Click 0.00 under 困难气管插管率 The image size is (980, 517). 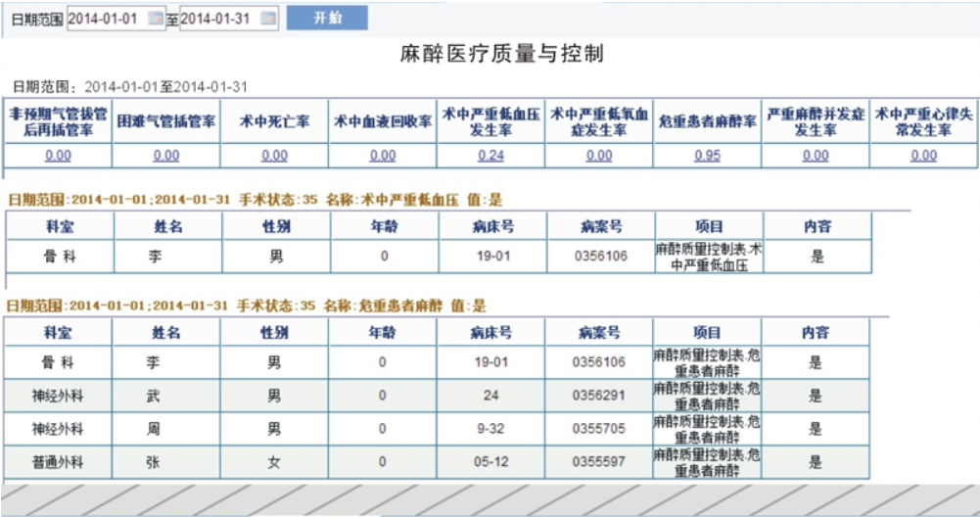click(166, 156)
